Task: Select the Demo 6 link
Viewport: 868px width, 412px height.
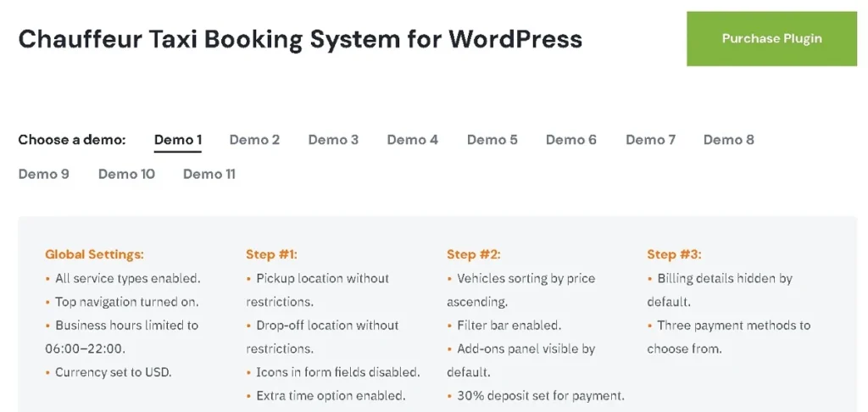Action: coord(570,140)
